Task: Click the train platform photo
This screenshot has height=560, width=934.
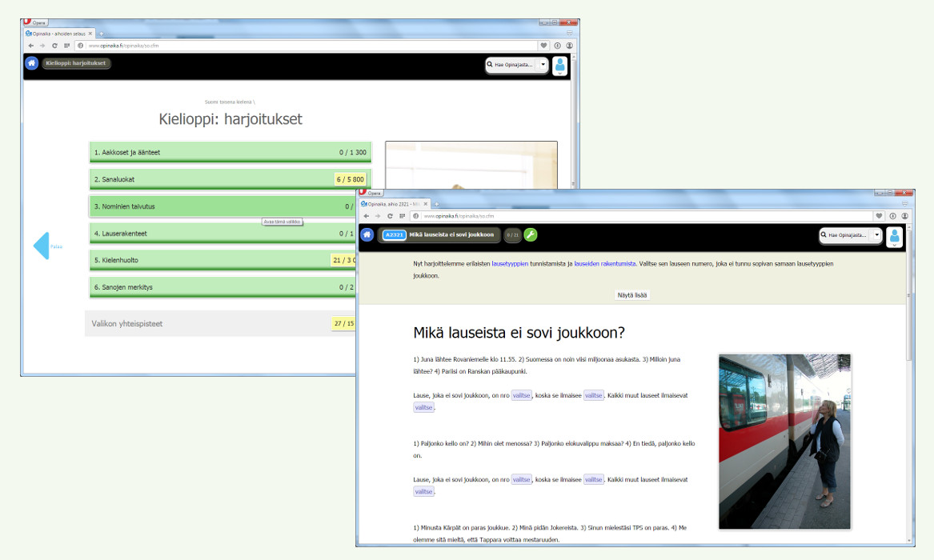Action: click(784, 442)
